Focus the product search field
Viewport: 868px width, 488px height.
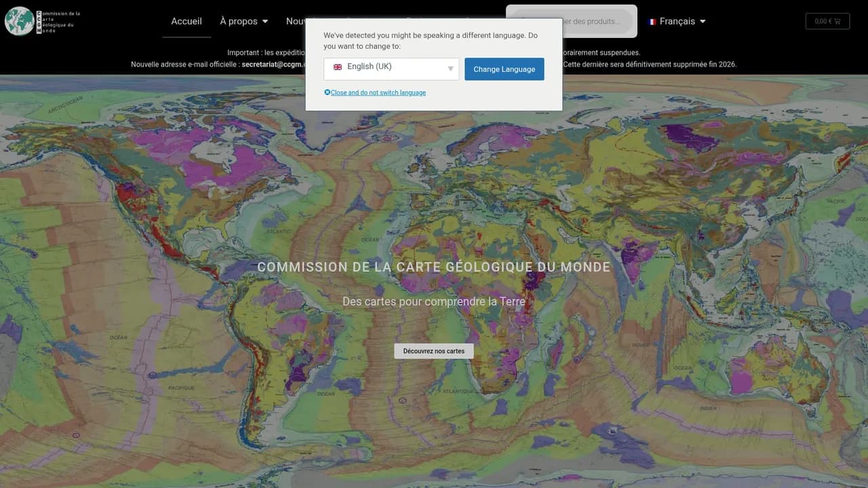572,21
